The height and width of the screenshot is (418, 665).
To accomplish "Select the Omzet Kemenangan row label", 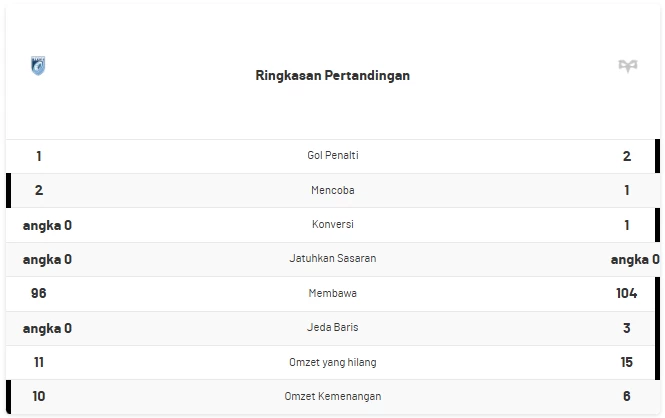I will coord(332,396).
